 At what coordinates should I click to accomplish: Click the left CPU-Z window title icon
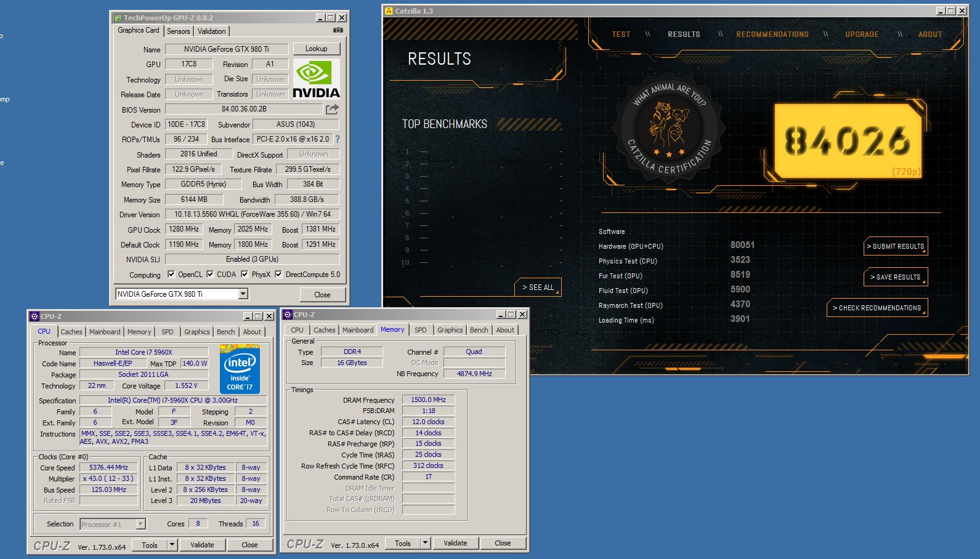pyautogui.click(x=34, y=316)
